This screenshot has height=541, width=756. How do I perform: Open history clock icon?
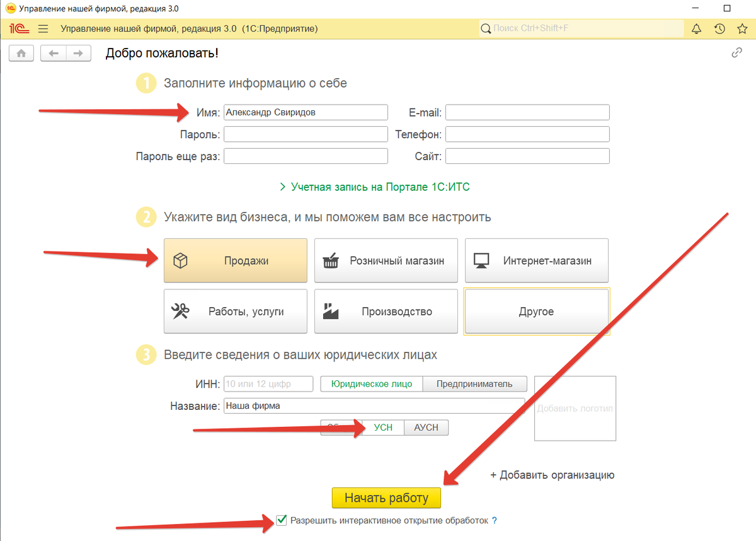(x=719, y=29)
